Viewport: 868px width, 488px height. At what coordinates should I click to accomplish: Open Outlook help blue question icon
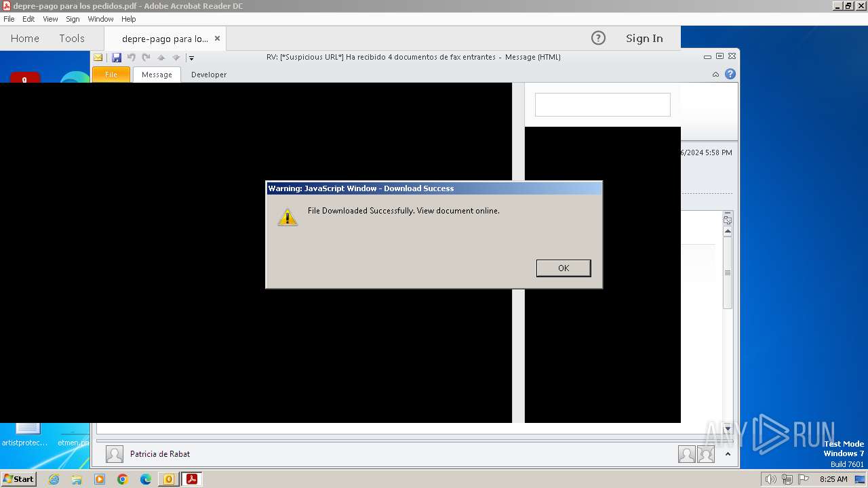[x=730, y=75]
